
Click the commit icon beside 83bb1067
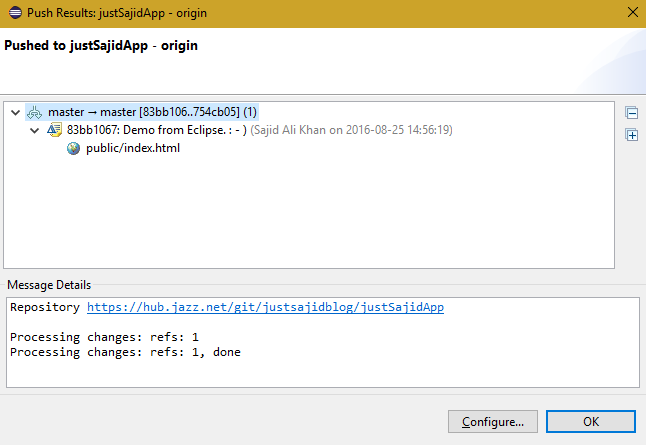coord(54,130)
